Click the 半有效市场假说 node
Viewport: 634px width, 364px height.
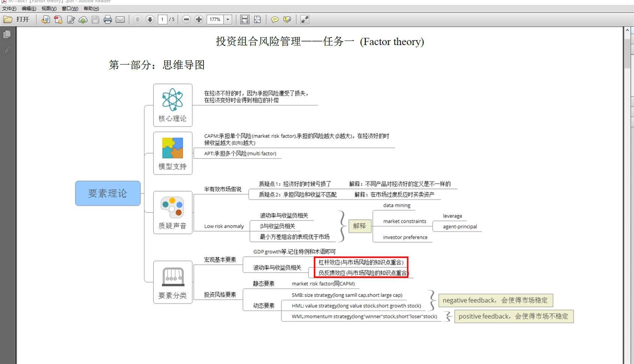[223, 189]
